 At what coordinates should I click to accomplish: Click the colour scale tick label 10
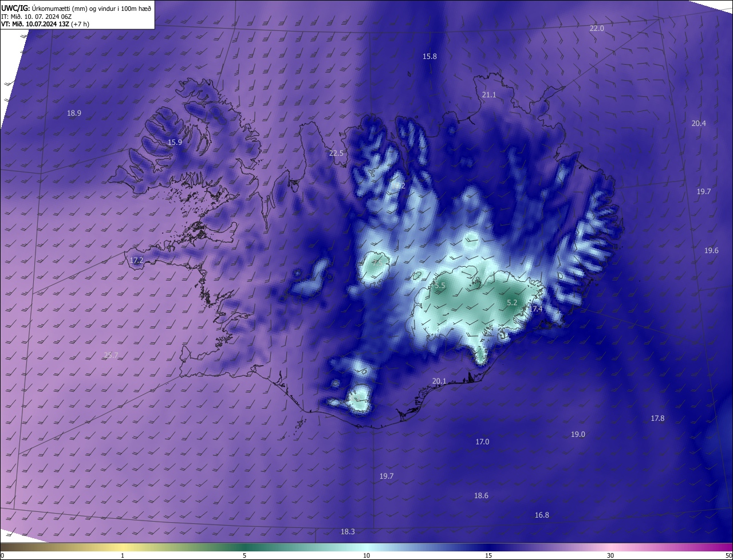coord(366,555)
